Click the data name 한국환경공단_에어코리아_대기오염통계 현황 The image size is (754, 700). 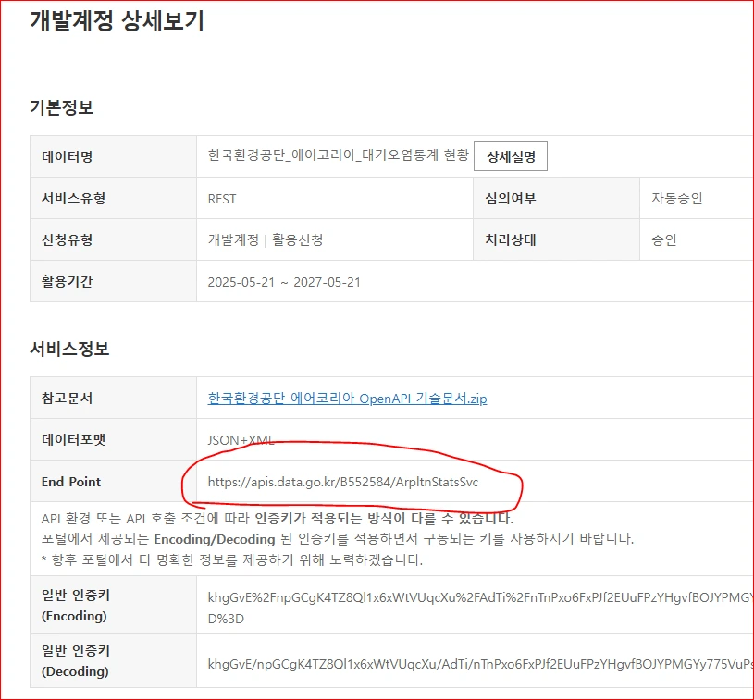(x=338, y=154)
